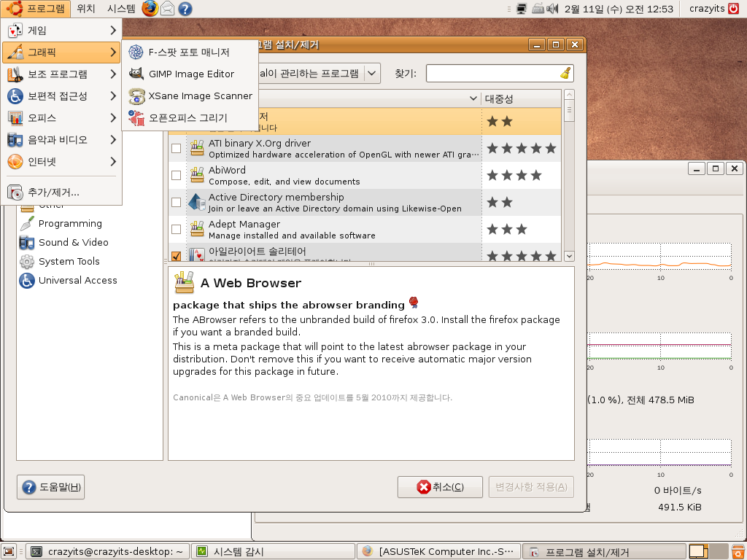The width and height of the screenshot is (747, 560).
Task: Tick the Adept Manager checkbox
Action: click(177, 230)
